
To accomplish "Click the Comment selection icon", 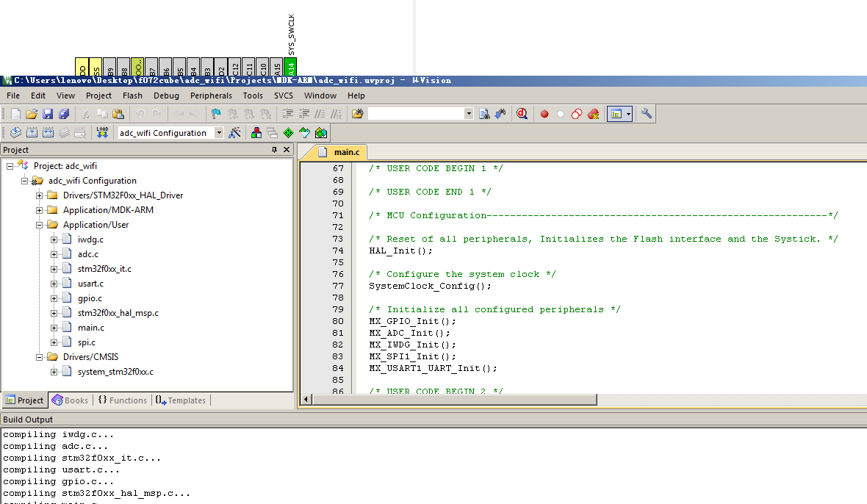I will coord(320,114).
